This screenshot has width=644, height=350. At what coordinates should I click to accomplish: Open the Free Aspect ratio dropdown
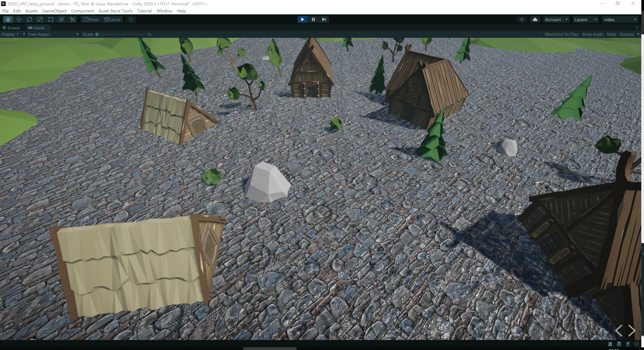point(52,34)
